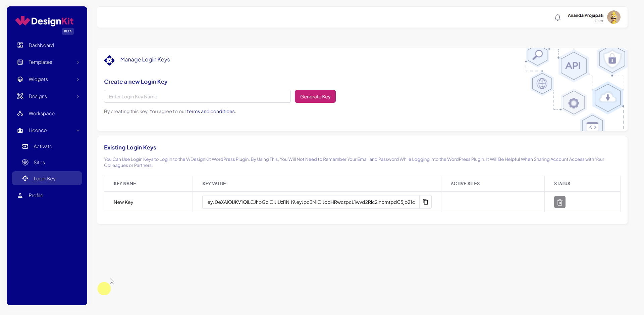Click the Sites icon under Licence

tap(25, 162)
